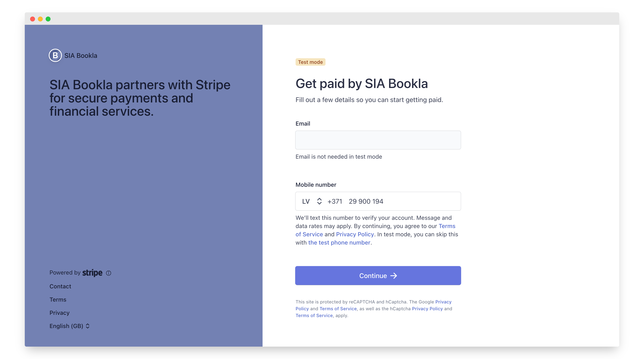Expand the English (GB) language selector
644x359 pixels.
pyautogui.click(x=69, y=326)
